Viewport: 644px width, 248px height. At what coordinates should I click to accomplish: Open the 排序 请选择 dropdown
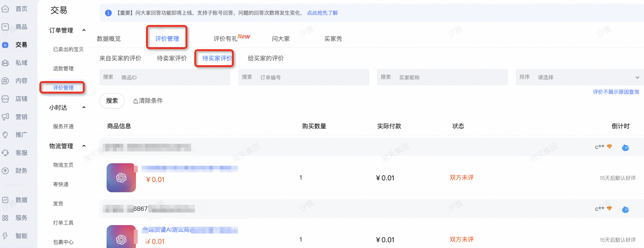click(579, 77)
